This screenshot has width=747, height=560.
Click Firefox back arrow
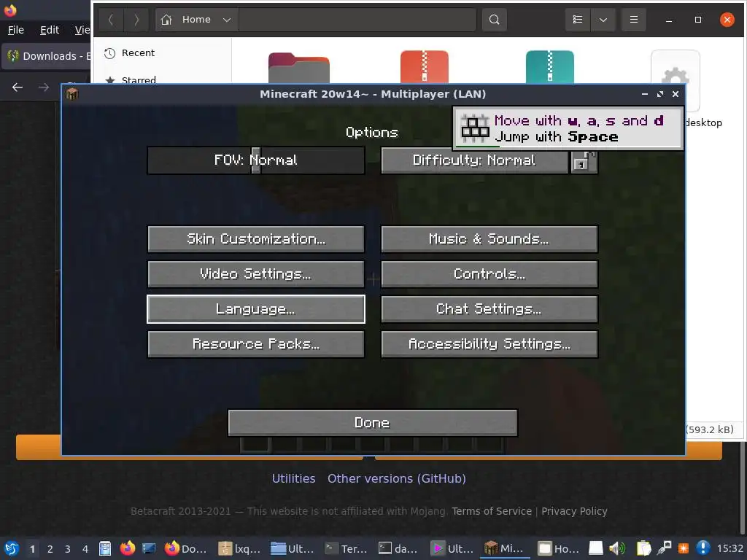tap(18, 87)
